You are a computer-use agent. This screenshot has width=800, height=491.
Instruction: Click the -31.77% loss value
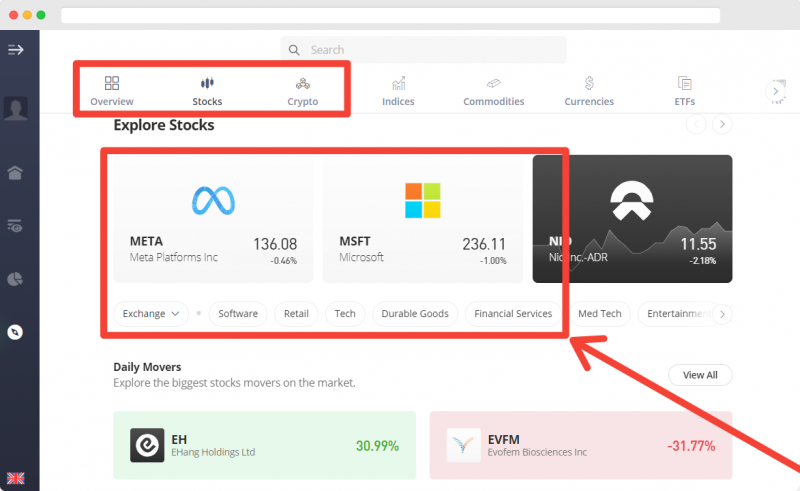[x=691, y=446]
